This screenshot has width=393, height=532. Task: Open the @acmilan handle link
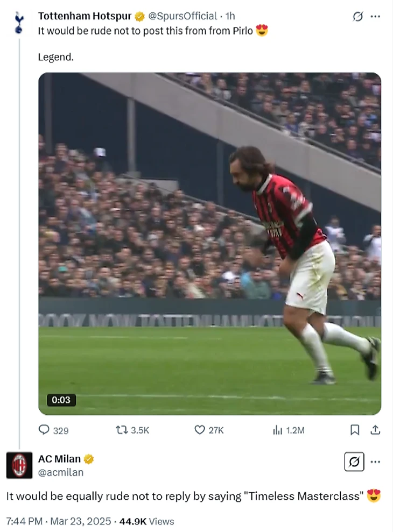(x=60, y=472)
